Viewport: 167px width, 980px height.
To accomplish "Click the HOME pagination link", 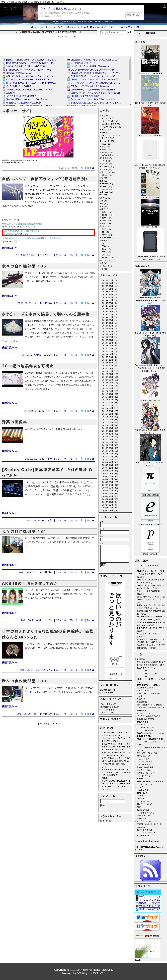I will (x=44, y=724).
